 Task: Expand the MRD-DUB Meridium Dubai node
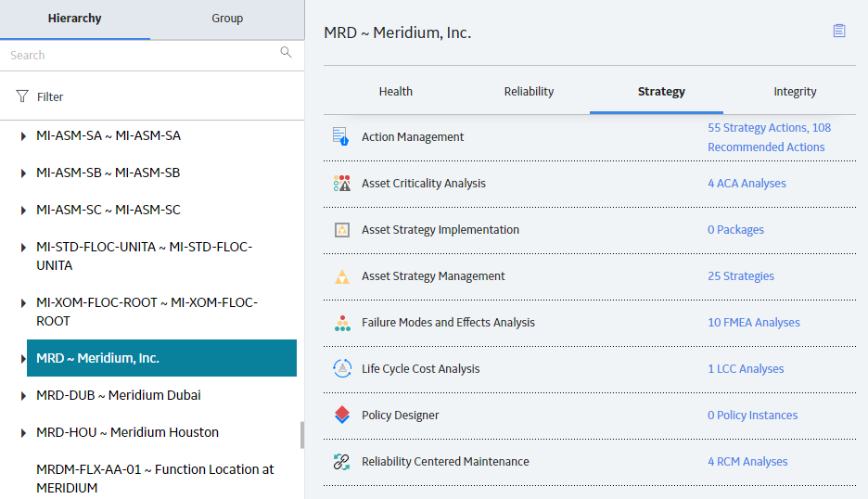(x=22, y=396)
